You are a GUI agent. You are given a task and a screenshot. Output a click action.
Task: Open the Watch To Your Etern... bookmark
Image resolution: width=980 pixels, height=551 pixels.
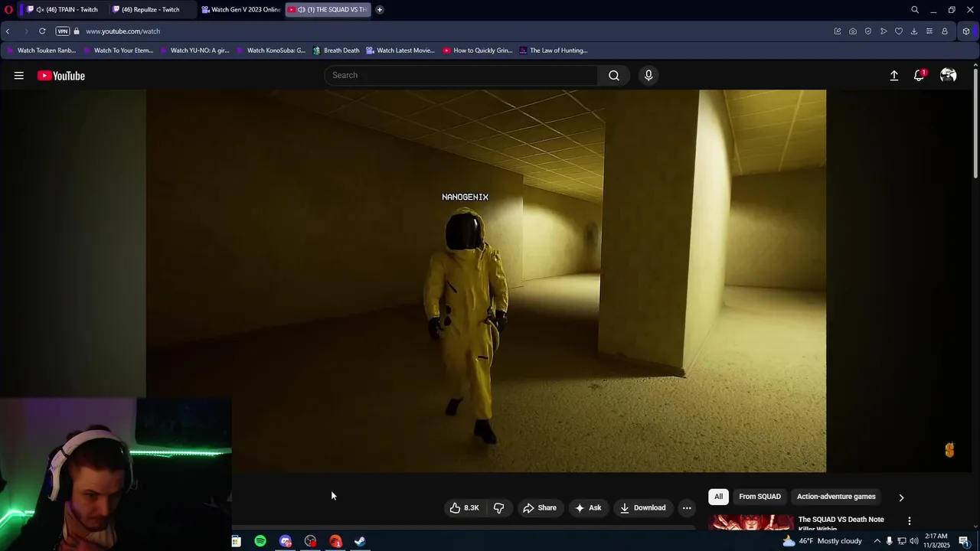tap(118, 51)
